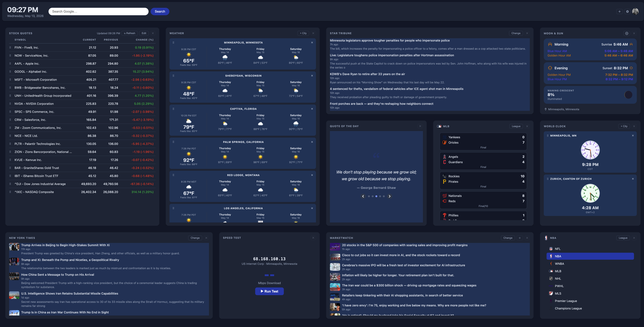Click the Search button
Image resolution: width=644 pixels, height=327 pixels.
coord(160,12)
